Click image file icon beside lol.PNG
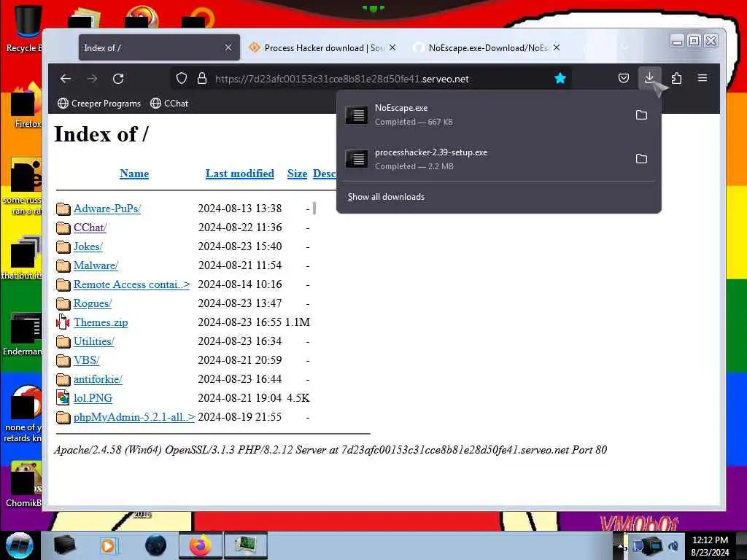 (x=63, y=397)
